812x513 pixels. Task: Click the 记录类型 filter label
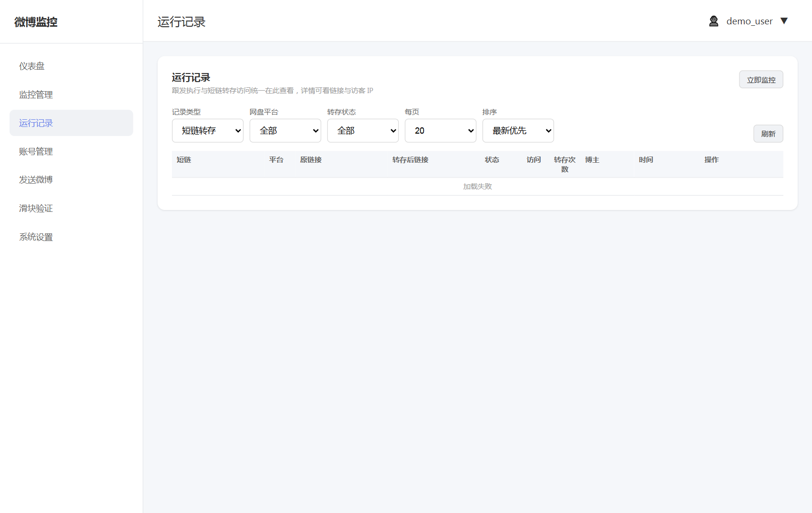click(x=186, y=112)
